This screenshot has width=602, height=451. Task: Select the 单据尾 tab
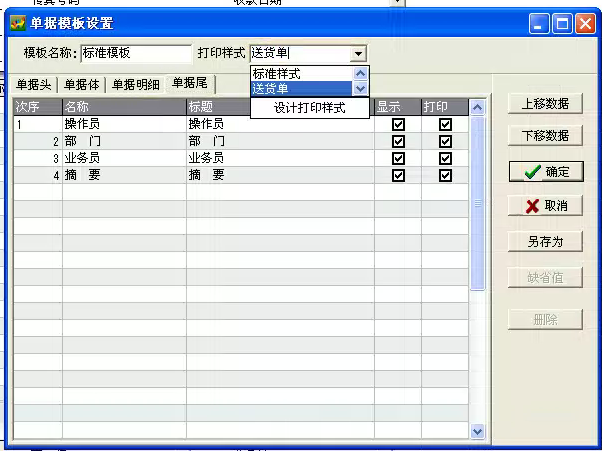pyautogui.click(x=190, y=83)
